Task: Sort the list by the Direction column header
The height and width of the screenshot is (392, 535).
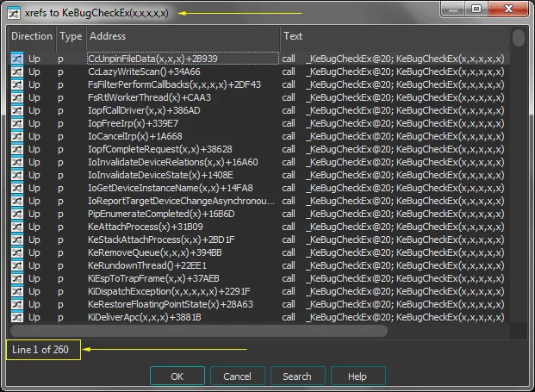Action: coord(32,36)
